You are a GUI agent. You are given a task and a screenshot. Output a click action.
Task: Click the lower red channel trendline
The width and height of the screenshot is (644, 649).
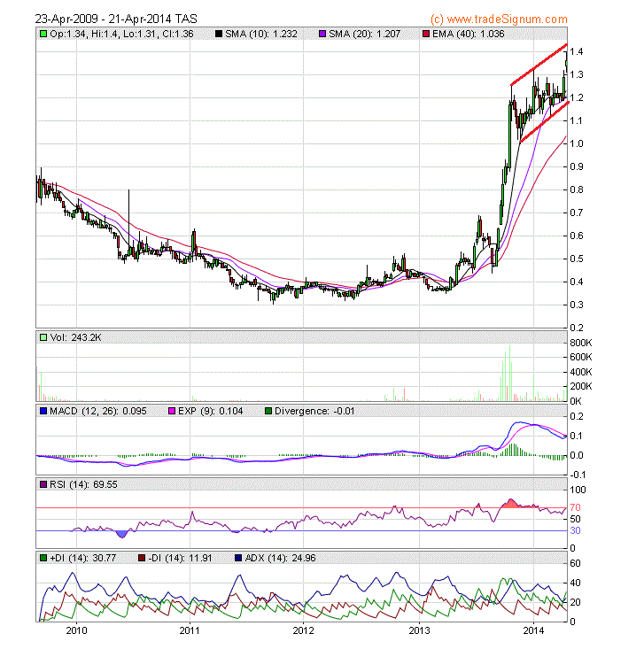point(544,122)
